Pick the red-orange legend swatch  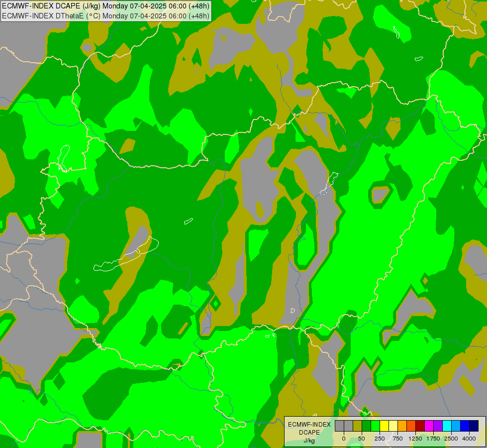tap(411, 426)
